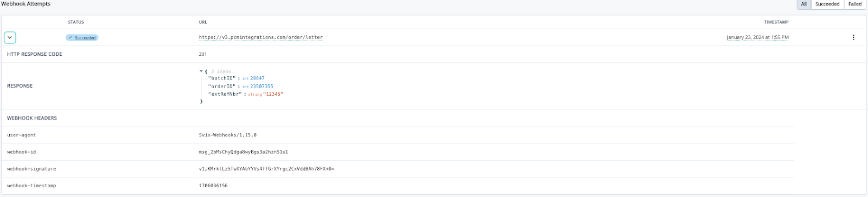Click the STATUS column header
The height and width of the screenshot is (197, 868).
pos(76,22)
